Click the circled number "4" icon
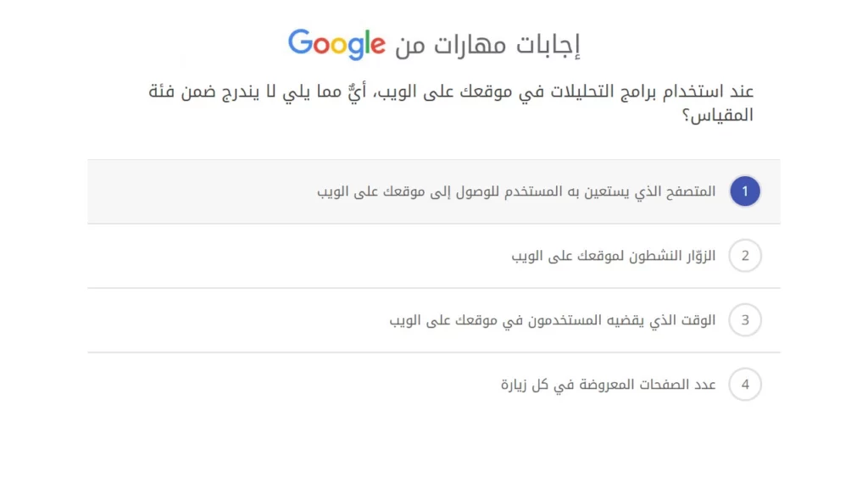This screenshot has width=868, height=488. click(x=744, y=384)
